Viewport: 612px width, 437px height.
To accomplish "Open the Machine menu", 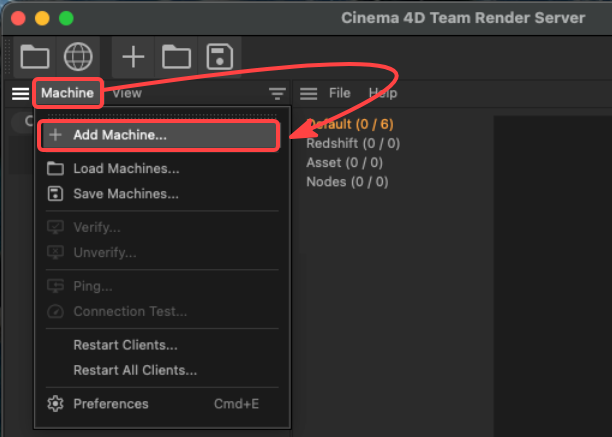I will [x=68, y=93].
